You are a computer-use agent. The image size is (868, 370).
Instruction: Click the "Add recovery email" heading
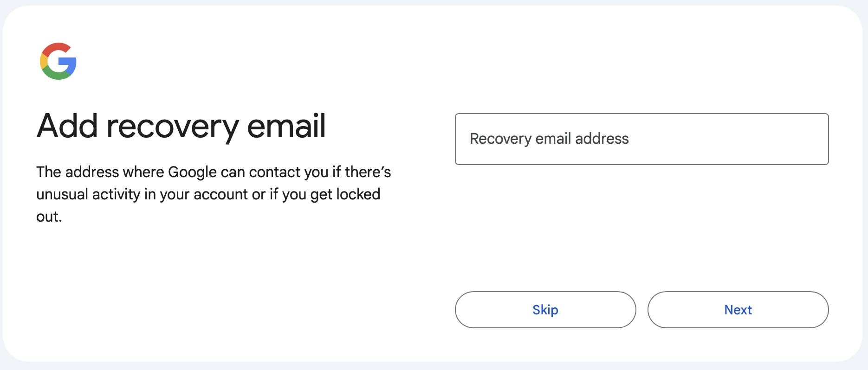coord(181,126)
